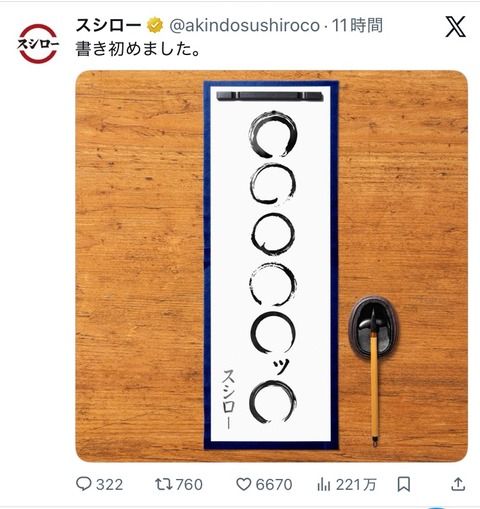Viewport: 480px width, 509px height.
Task: Click the ink brush in the image
Action: point(374,378)
